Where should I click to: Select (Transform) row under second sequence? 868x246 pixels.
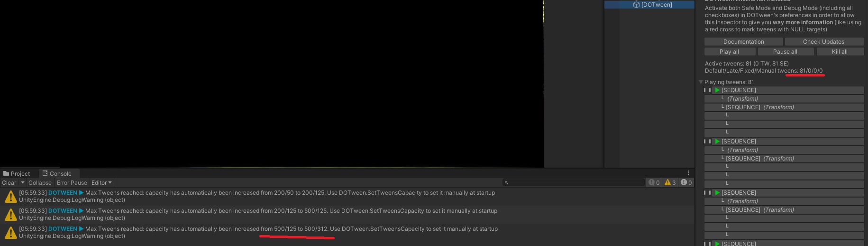[784, 150]
